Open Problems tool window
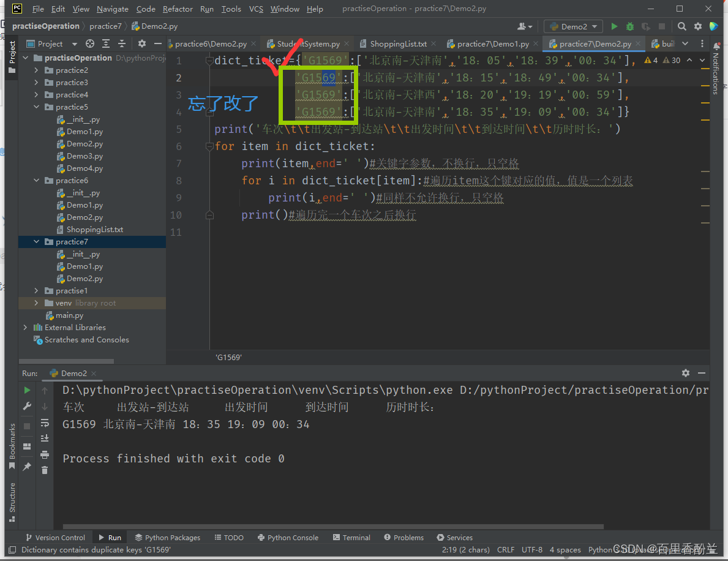The image size is (728, 561). pyautogui.click(x=404, y=537)
